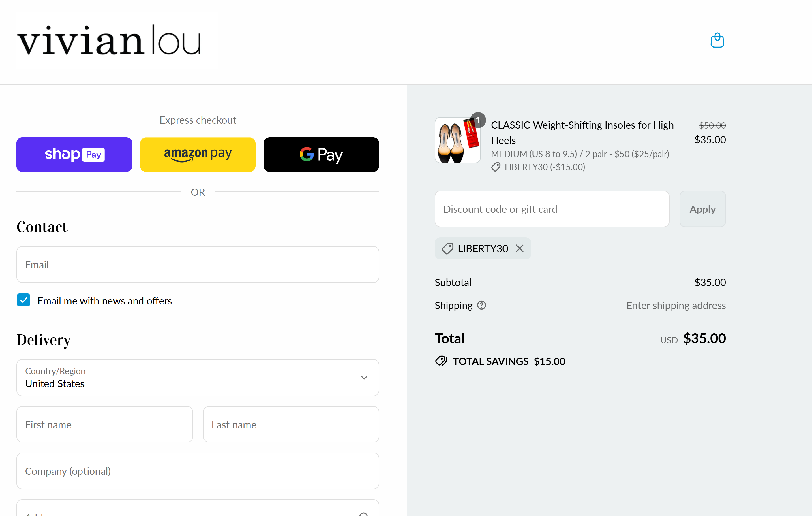
Task: Click the Last name field
Action: click(291, 424)
